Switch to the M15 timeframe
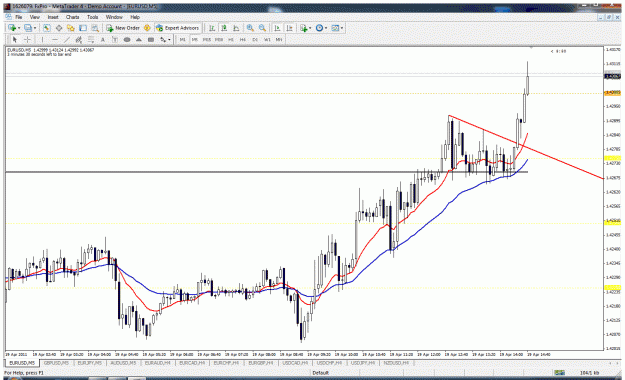This screenshot has height=380, width=625. click(206, 39)
